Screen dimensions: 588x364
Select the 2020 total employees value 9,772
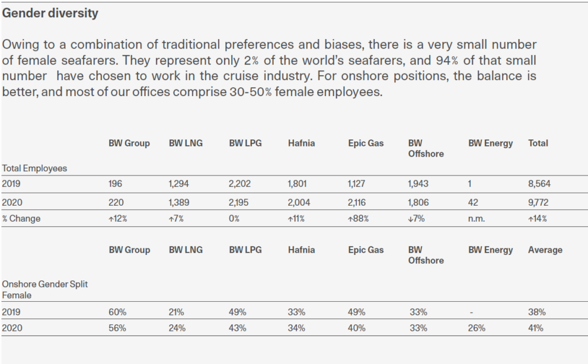tap(538, 202)
